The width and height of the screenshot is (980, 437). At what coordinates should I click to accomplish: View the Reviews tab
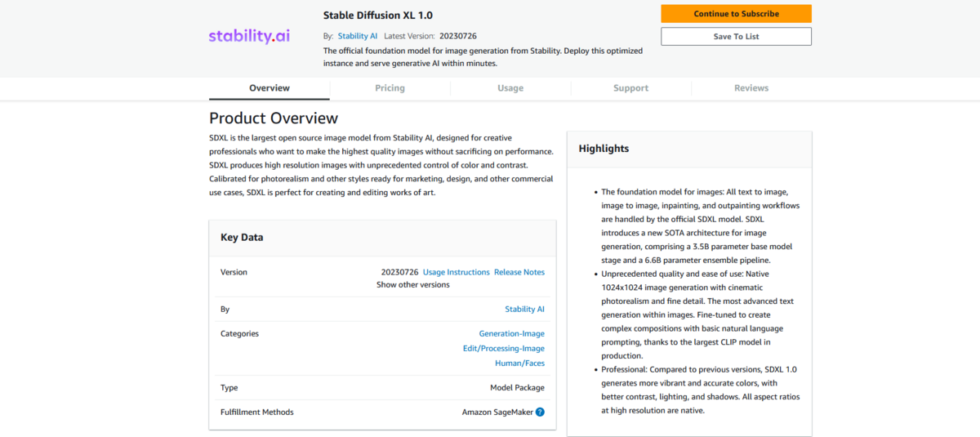751,88
